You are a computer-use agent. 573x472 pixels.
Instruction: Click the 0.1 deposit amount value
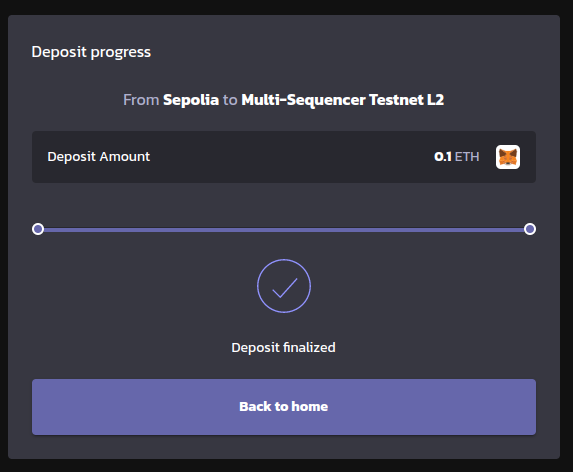(x=443, y=157)
